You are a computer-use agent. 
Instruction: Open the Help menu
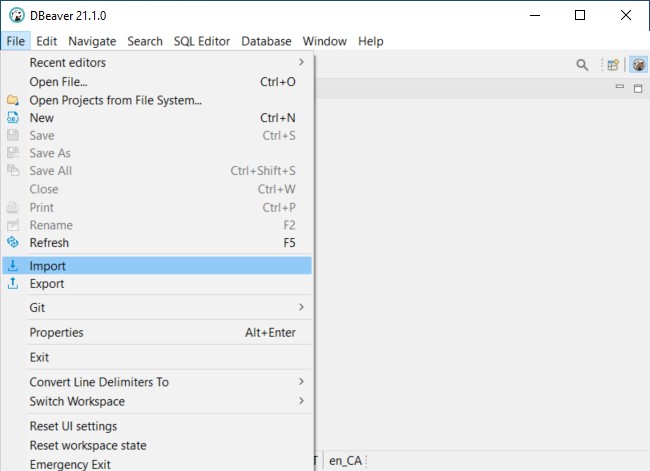pos(371,41)
